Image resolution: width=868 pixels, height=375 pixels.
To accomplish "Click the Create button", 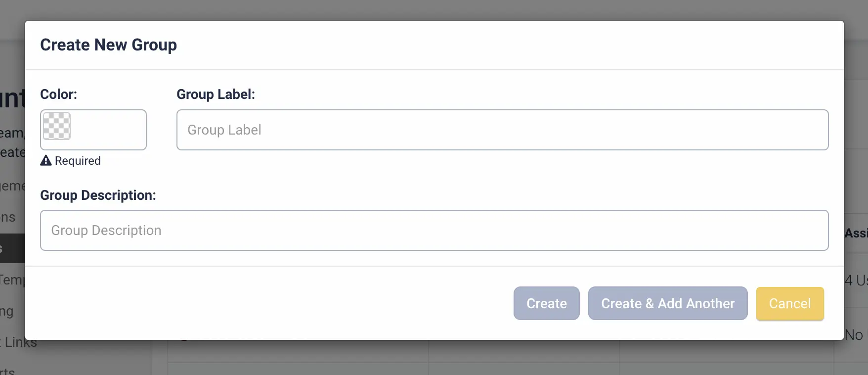I will pos(546,303).
